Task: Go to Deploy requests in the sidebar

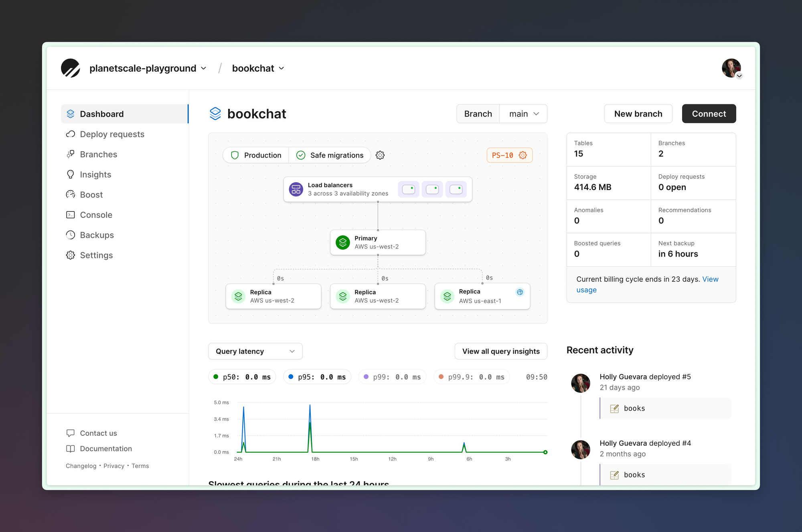Action: coord(112,134)
